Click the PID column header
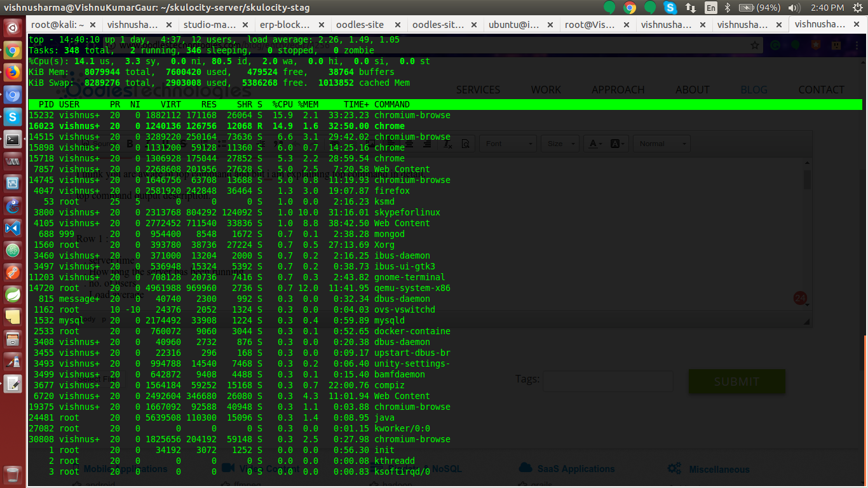Viewport: 868px width, 488px height. (x=46, y=104)
